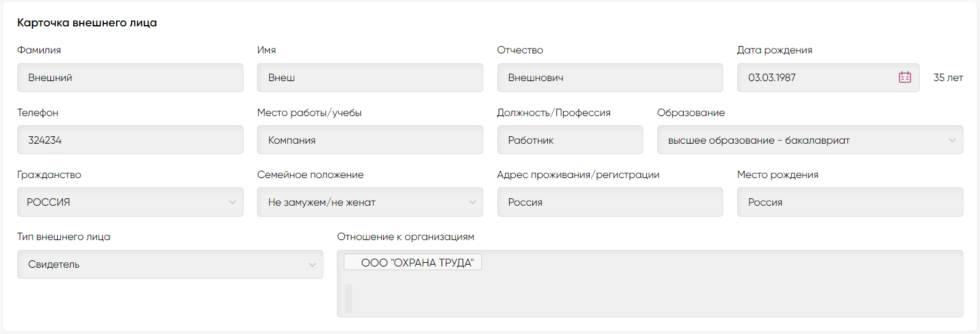Click the высшее образование - бакалавриат value
Viewport: 980px width, 334px height.
[x=759, y=140]
